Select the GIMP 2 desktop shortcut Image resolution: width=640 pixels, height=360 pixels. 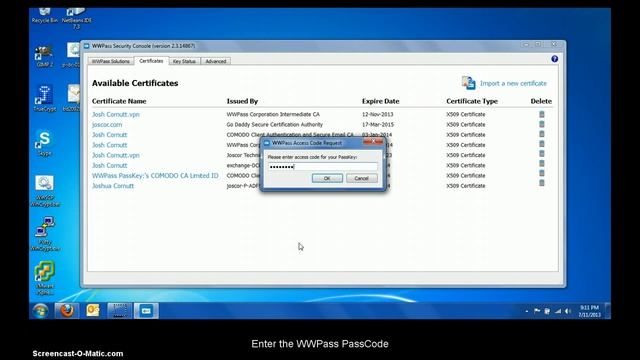coord(44,57)
